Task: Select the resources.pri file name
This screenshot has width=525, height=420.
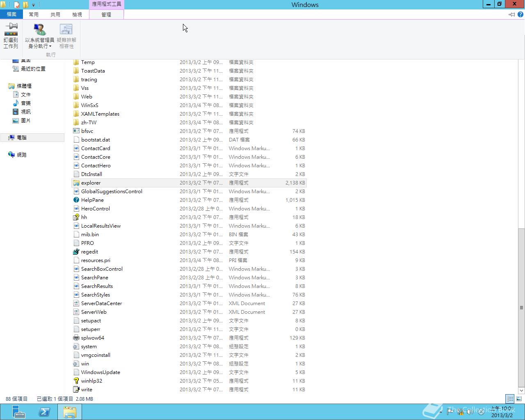Action: tap(96, 260)
